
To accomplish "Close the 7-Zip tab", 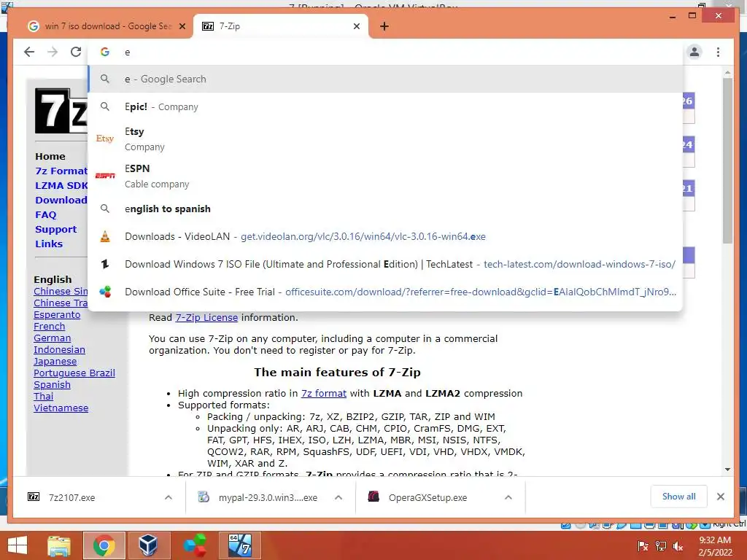I will [356, 26].
